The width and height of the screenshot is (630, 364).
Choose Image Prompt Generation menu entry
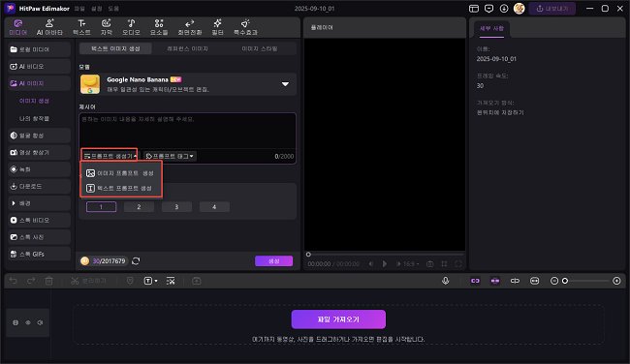click(x=120, y=173)
